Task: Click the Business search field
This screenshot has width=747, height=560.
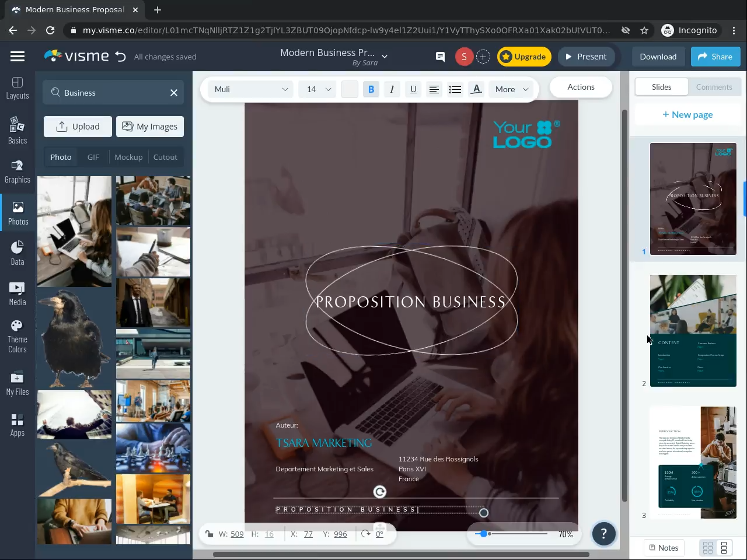Action: [113, 93]
